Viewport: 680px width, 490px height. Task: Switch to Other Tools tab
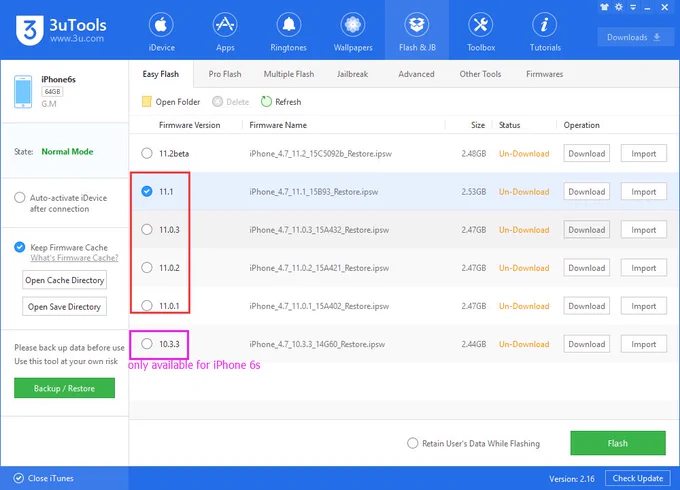[x=480, y=74]
